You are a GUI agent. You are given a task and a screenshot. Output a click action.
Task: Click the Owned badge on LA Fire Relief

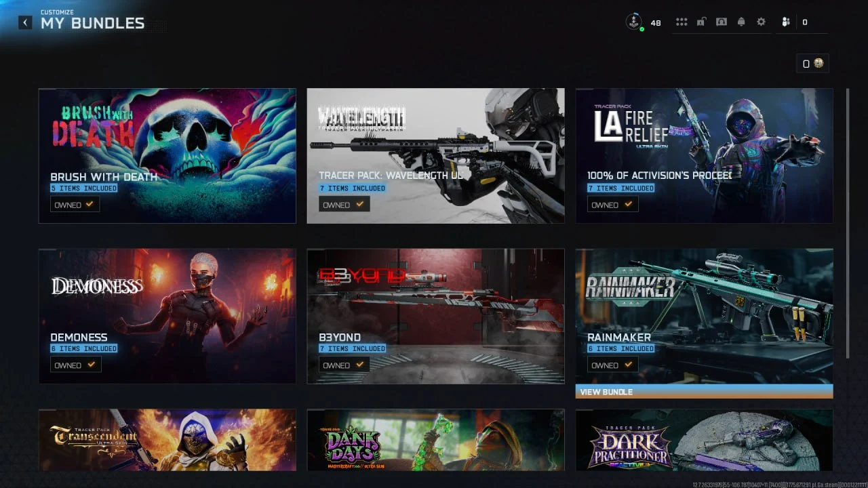612,205
